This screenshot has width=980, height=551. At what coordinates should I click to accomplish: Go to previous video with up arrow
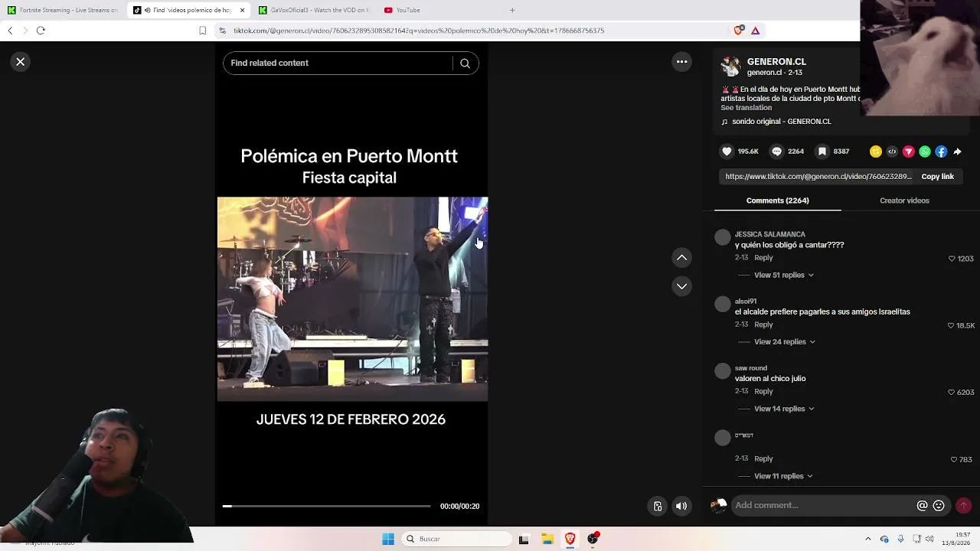pyautogui.click(x=681, y=258)
